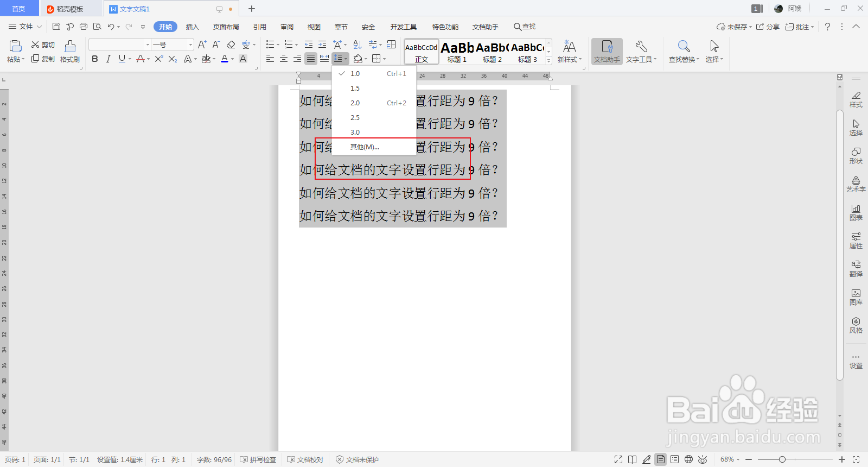Select Other (其他) line spacing option

(374, 147)
